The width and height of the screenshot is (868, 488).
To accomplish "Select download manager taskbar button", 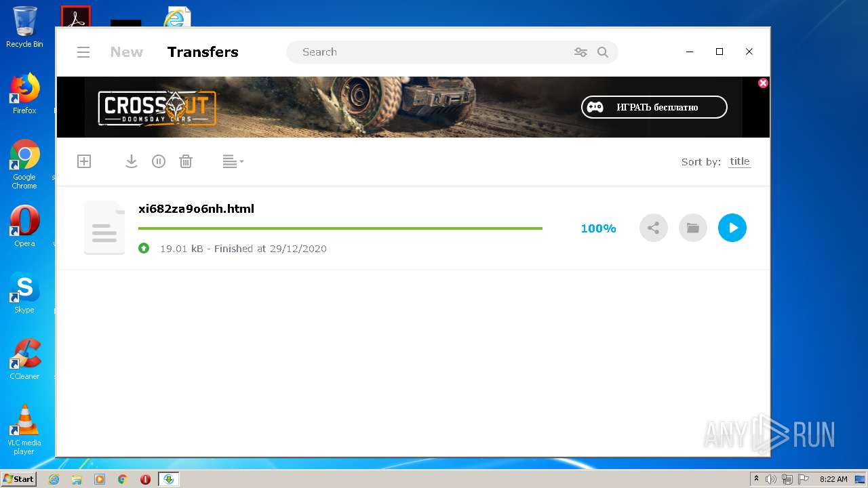I will pyautogui.click(x=169, y=479).
